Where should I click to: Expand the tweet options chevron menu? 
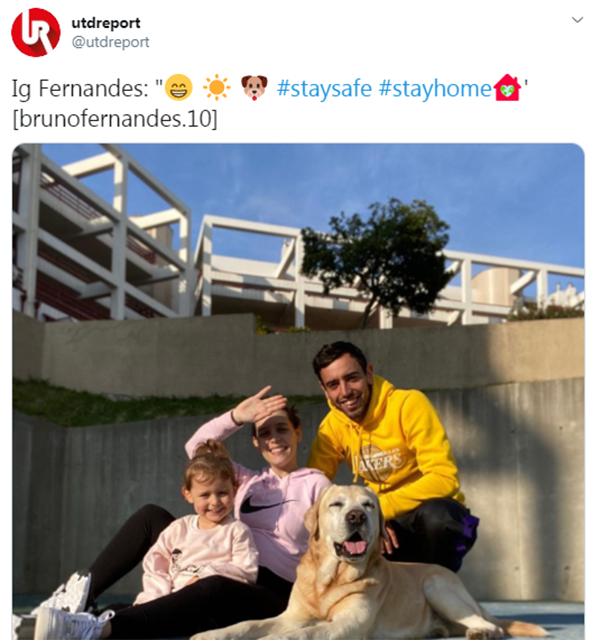577,20
